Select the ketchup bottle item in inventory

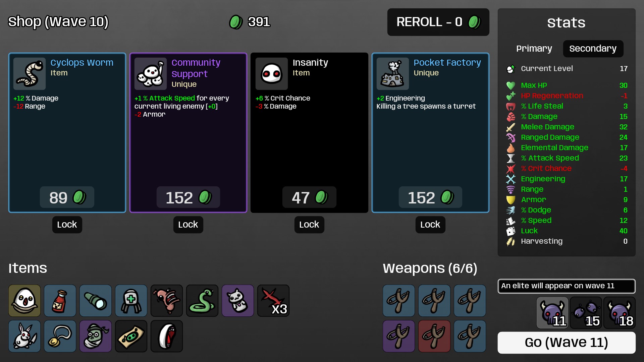click(60, 301)
